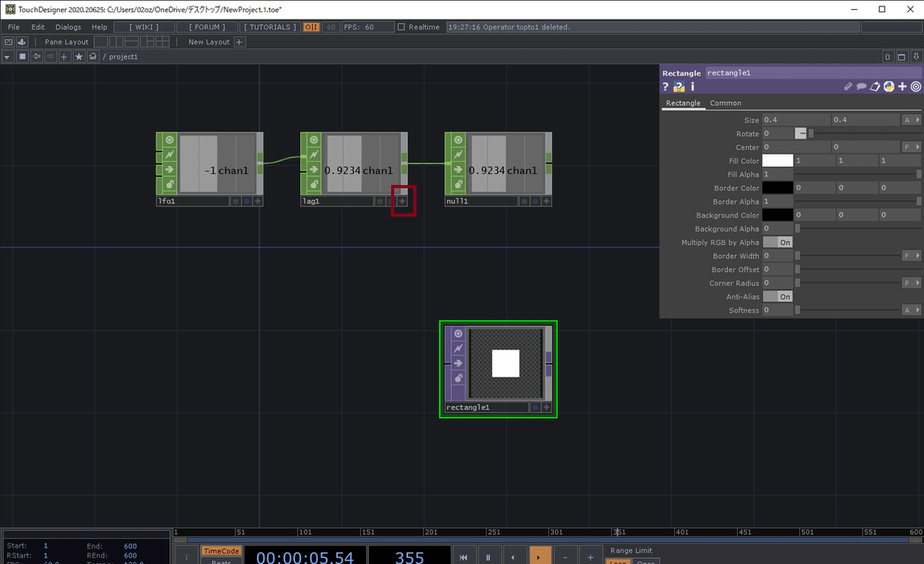Click image panel icon in layout bar
The width and height of the screenshot is (924, 564).
[8, 42]
